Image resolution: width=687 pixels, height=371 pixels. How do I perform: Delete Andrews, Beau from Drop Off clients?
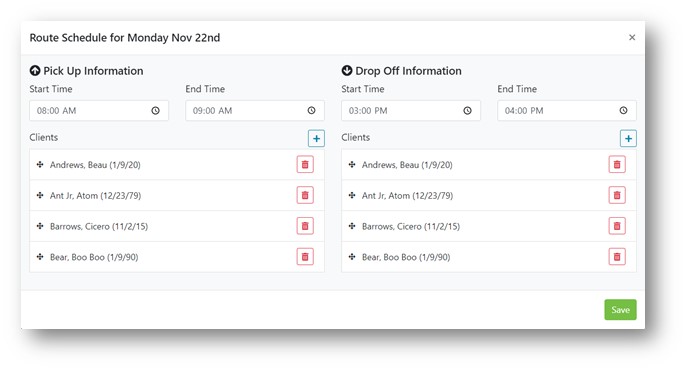617,165
